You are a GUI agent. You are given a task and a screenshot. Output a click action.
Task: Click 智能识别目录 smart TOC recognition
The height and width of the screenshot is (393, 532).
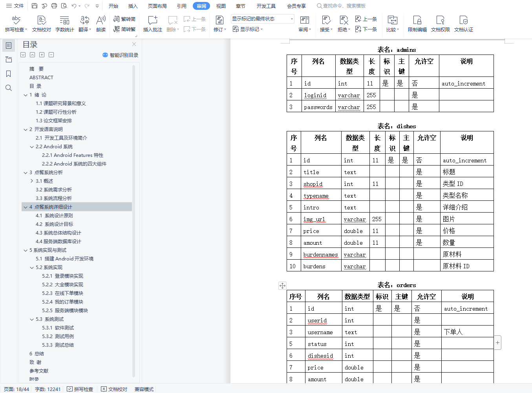120,55
